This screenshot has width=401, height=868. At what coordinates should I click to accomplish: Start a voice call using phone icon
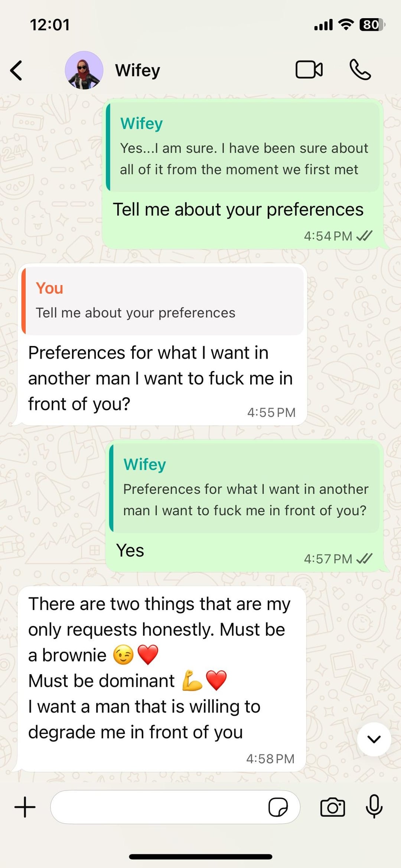click(x=360, y=69)
